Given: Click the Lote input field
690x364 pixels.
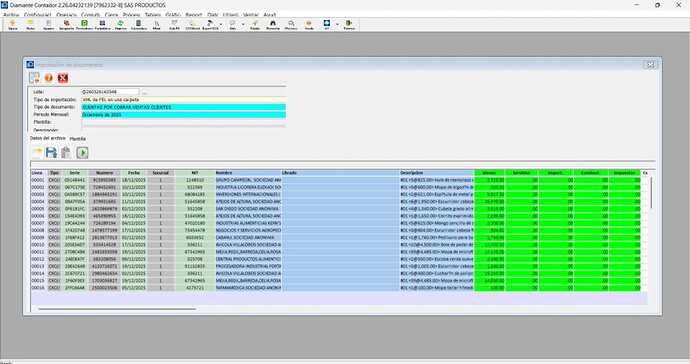Looking at the screenshot, I should point(110,92).
